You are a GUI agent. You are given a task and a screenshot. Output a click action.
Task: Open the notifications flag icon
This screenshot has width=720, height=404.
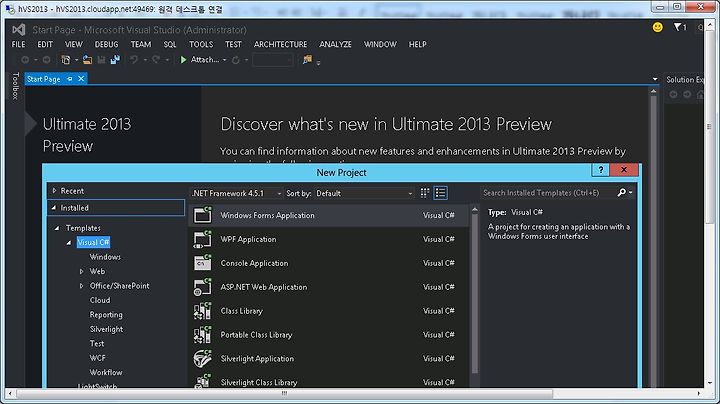point(677,27)
